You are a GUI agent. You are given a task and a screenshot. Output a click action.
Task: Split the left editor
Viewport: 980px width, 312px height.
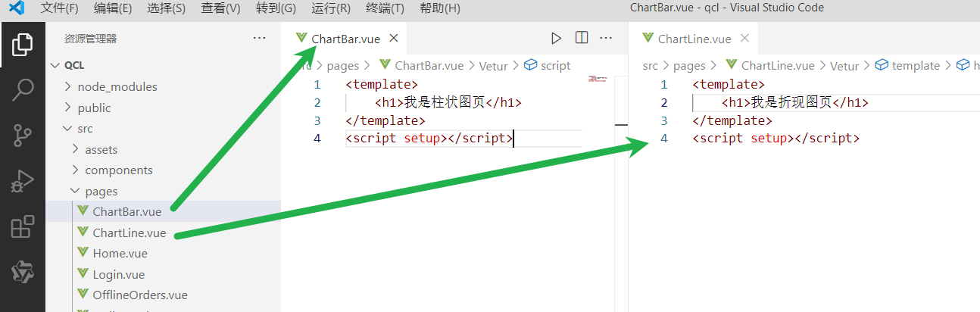582,38
